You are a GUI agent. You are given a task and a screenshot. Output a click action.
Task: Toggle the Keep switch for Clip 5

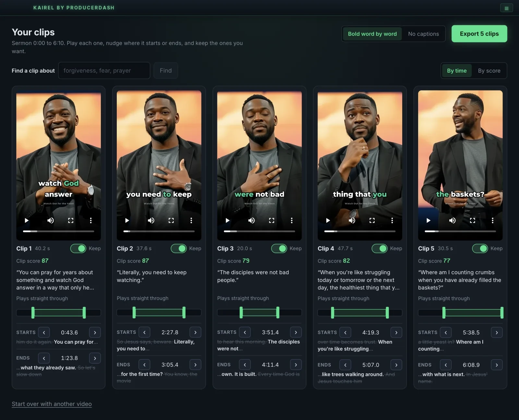point(480,249)
